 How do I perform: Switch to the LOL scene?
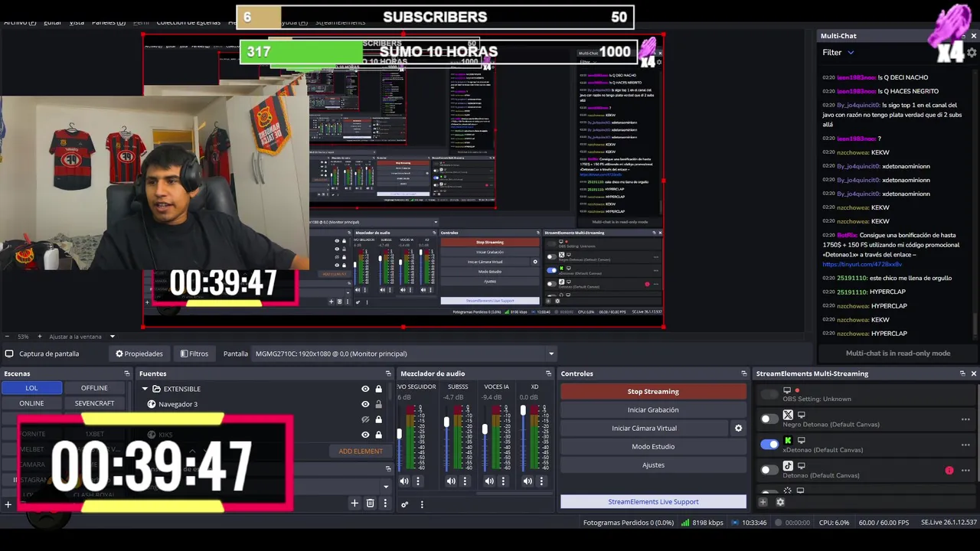pyautogui.click(x=31, y=388)
